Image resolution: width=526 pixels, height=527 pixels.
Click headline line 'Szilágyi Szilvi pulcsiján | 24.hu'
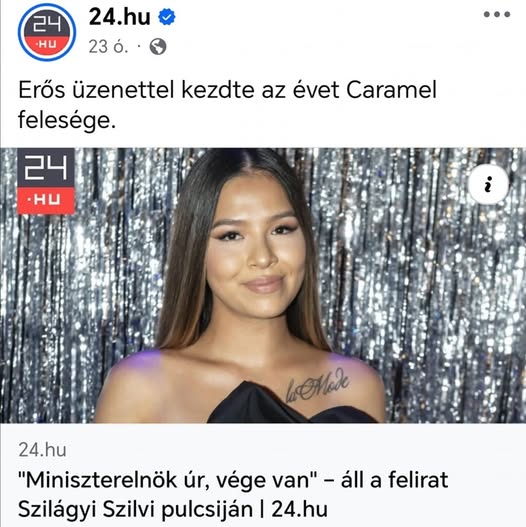[x=172, y=509]
